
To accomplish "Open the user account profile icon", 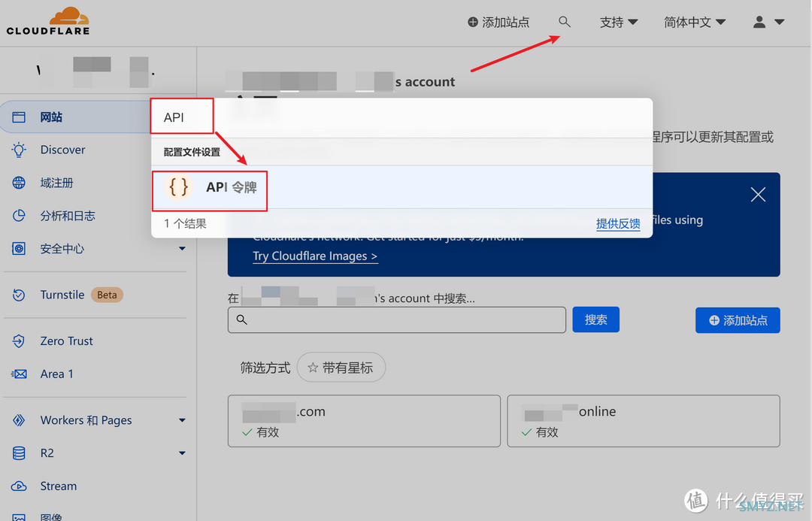I will click(x=759, y=22).
